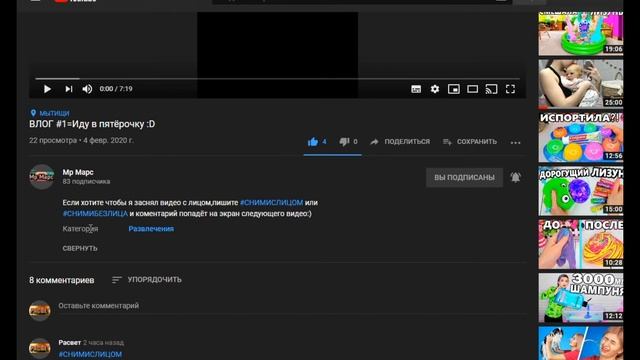Open УПОРЯДОЧИТЬ comment sort menu
The width and height of the screenshot is (640, 360).
147,280
